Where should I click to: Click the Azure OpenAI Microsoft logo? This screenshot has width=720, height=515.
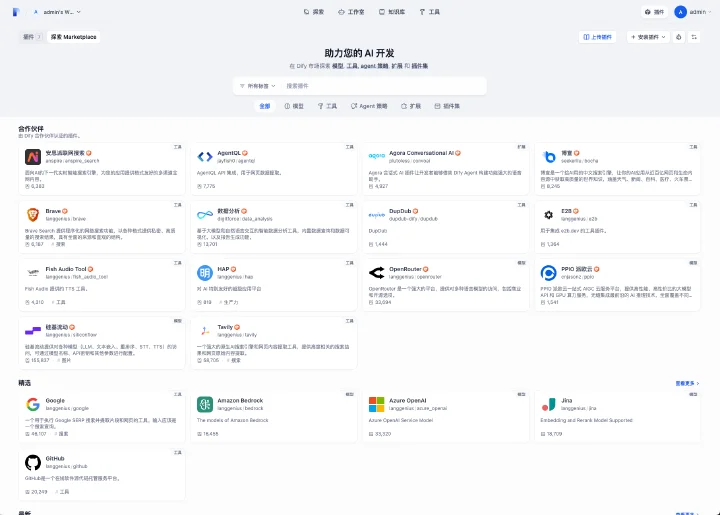[x=377, y=404]
